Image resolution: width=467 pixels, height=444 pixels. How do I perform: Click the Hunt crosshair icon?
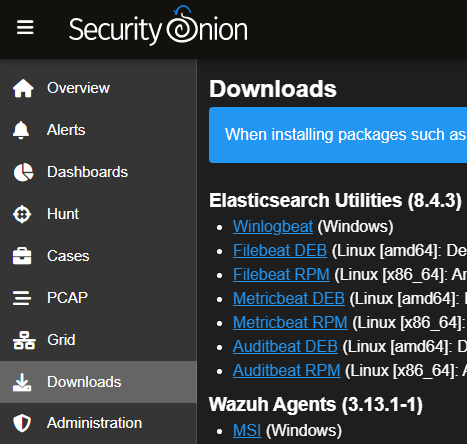click(22, 214)
